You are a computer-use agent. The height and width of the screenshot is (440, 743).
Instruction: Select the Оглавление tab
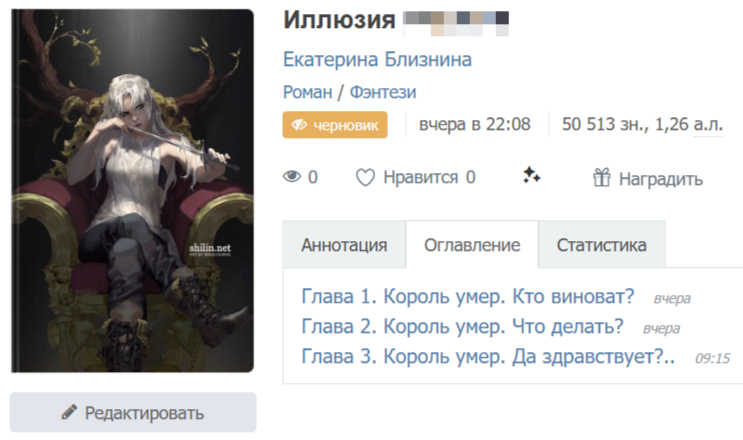tap(472, 245)
